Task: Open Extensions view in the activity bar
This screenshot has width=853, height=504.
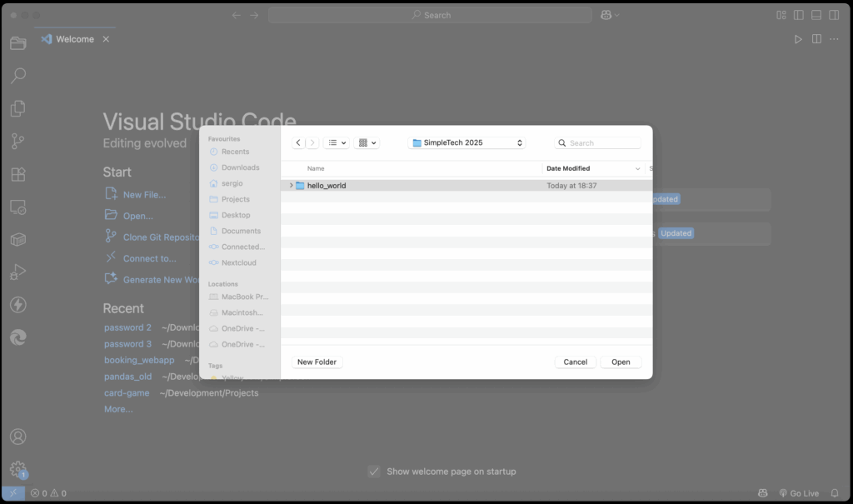Action: [18, 174]
